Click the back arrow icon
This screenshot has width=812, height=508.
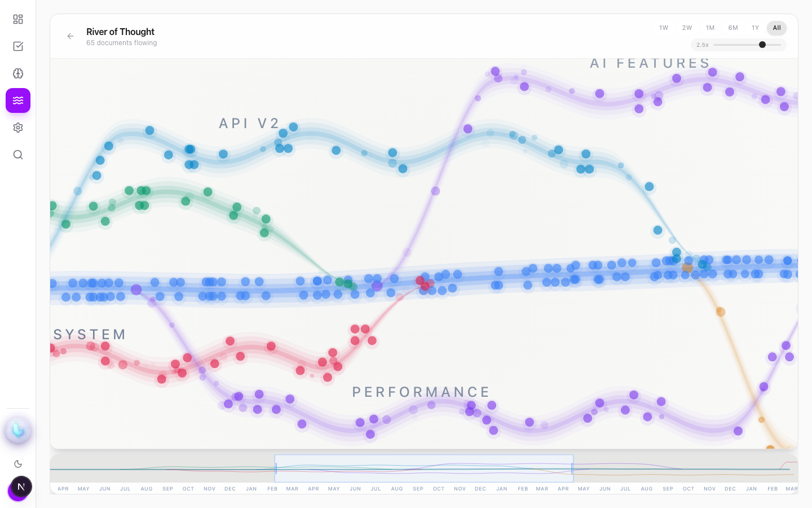70,36
